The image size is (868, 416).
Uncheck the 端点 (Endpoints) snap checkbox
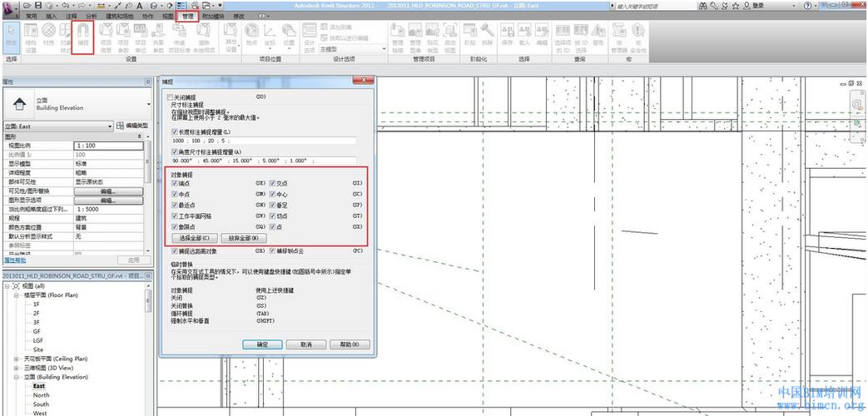point(174,182)
